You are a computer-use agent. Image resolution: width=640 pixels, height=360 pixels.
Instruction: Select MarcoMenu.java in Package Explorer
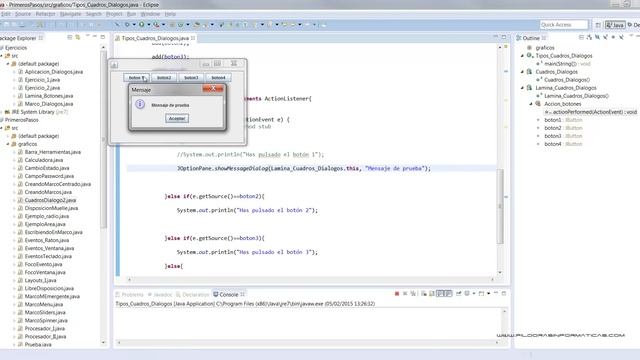point(44,304)
